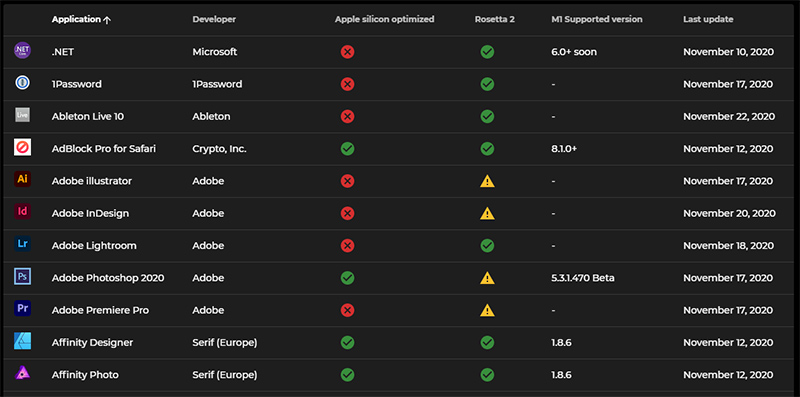This screenshot has height=397, width=800.
Task: Click Rosetta 2 green check for AdBlock Pro
Action: tap(487, 148)
